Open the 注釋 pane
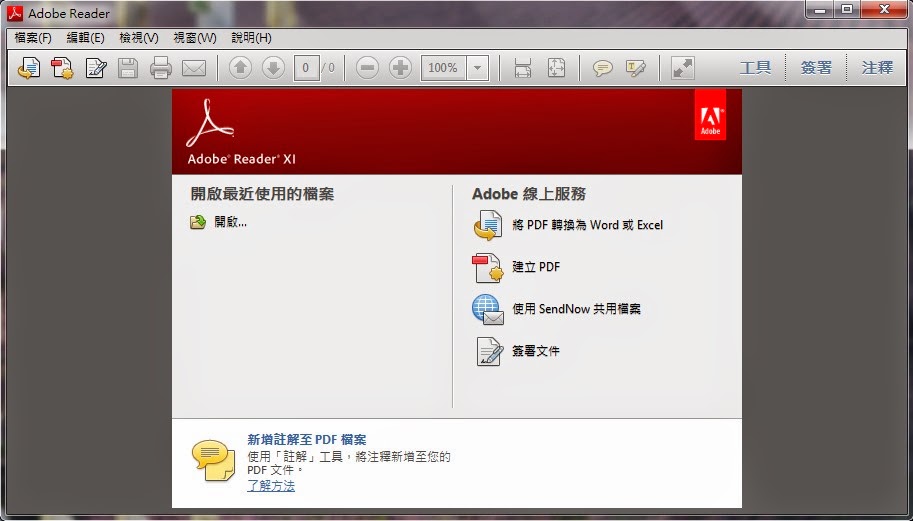This screenshot has height=521, width=913. click(877, 68)
